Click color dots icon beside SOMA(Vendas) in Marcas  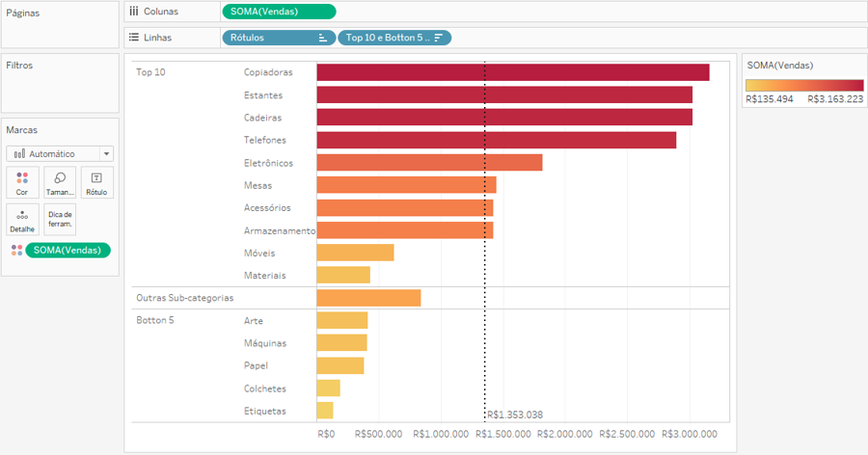16,251
